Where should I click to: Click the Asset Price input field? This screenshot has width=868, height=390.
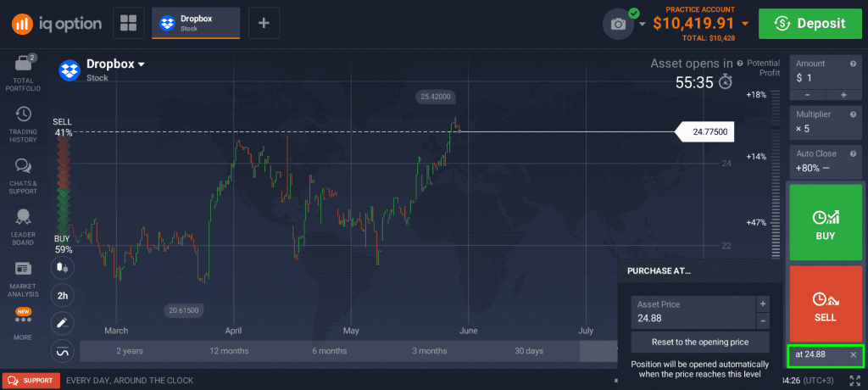693,313
